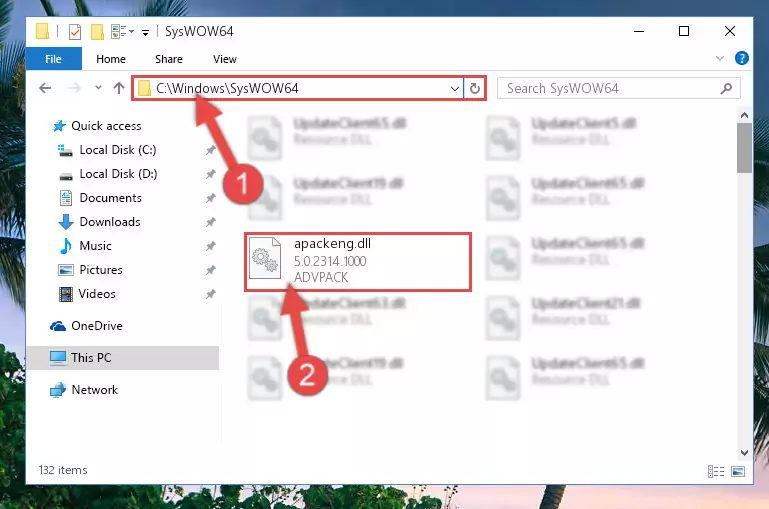The height and width of the screenshot is (509, 769).
Task: Click the ADVPACK description text
Action: tap(321, 278)
